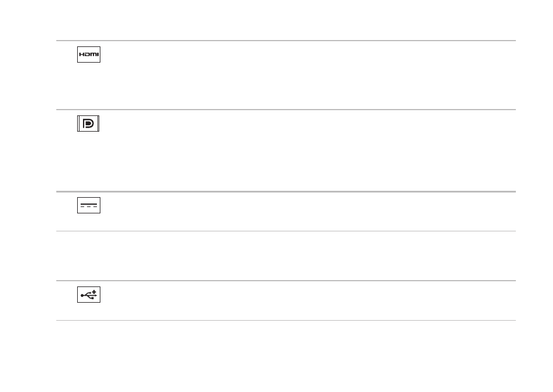553x392 pixels.
Task: Select the DisplayPort connector icon
Action: (88, 124)
